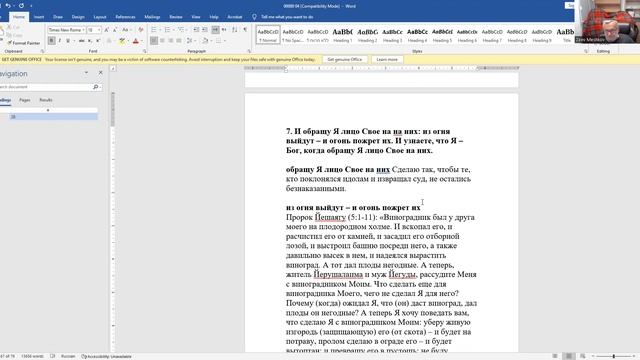Click search magnifier in Navigation pane

click(95, 87)
